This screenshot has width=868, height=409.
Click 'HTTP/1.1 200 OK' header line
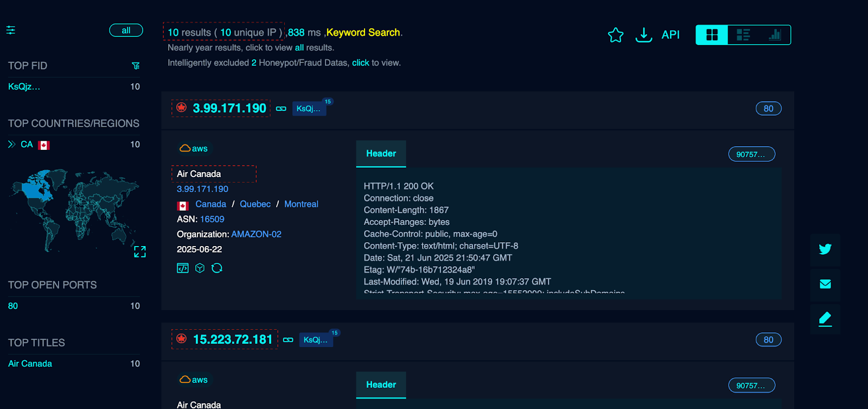(399, 186)
